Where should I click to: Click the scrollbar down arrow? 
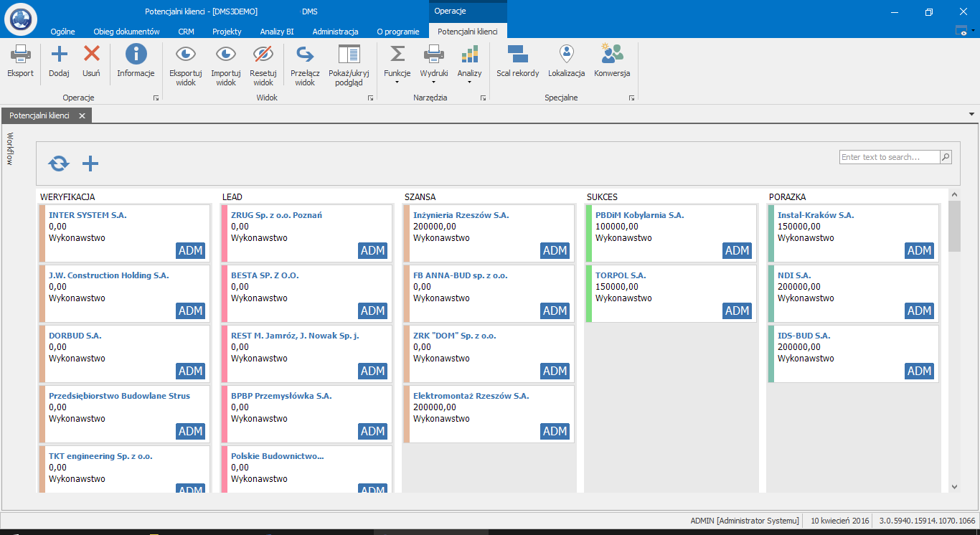pyautogui.click(x=954, y=486)
